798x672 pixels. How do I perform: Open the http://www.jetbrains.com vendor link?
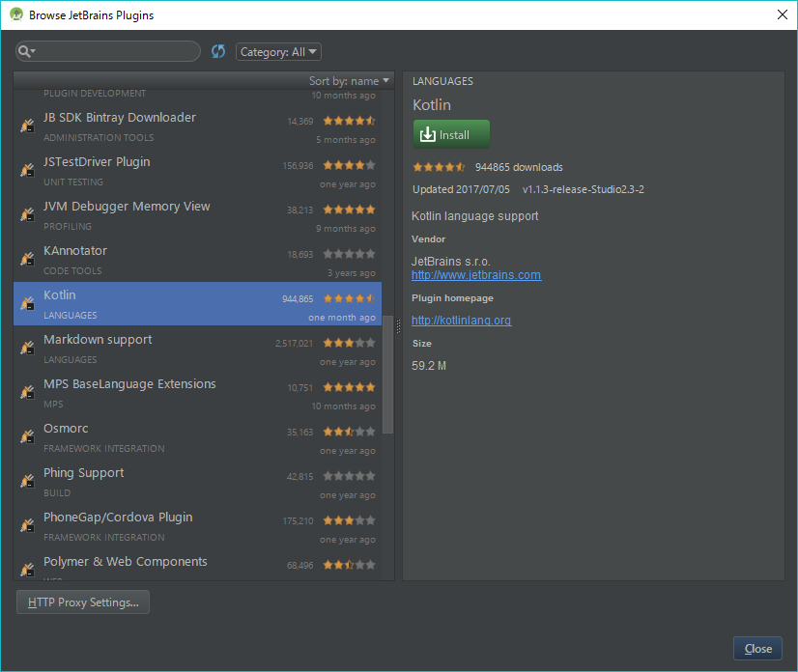(476, 275)
